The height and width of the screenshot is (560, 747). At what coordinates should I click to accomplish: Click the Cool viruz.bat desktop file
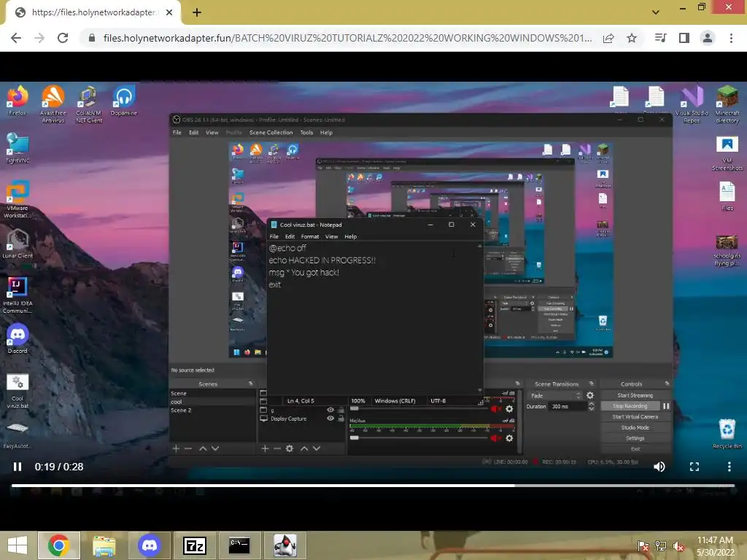tap(18, 391)
